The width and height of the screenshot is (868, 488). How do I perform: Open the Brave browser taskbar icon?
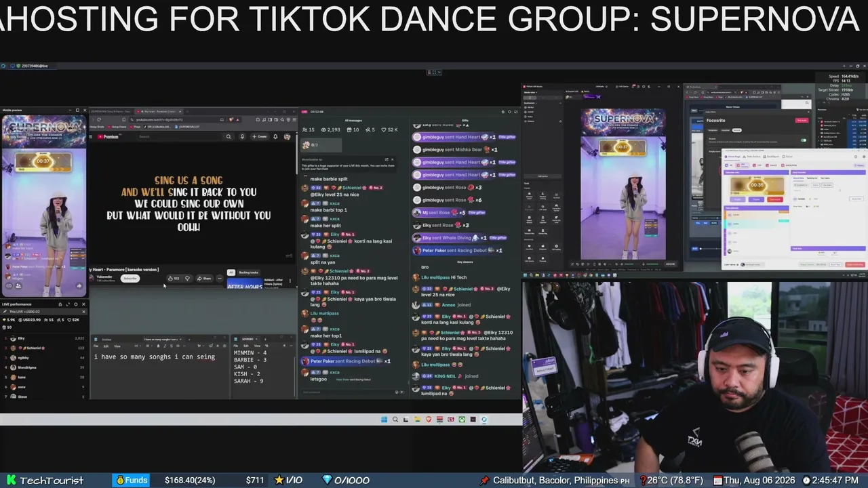[x=429, y=420]
